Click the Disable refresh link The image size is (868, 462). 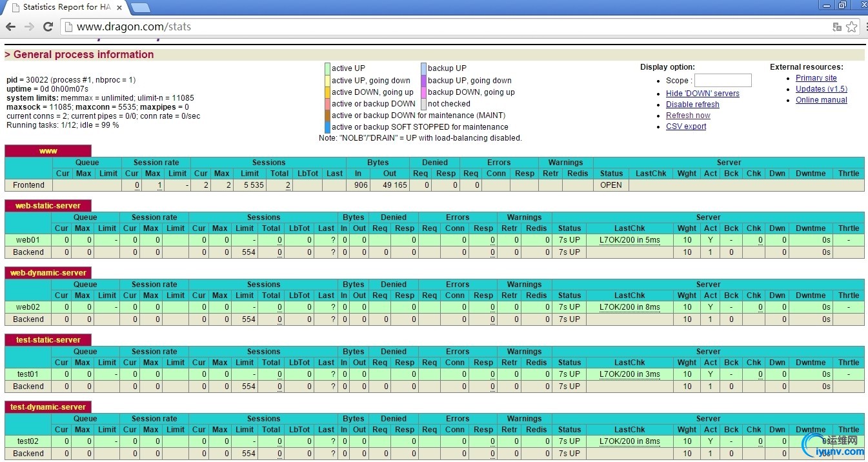pos(692,105)
